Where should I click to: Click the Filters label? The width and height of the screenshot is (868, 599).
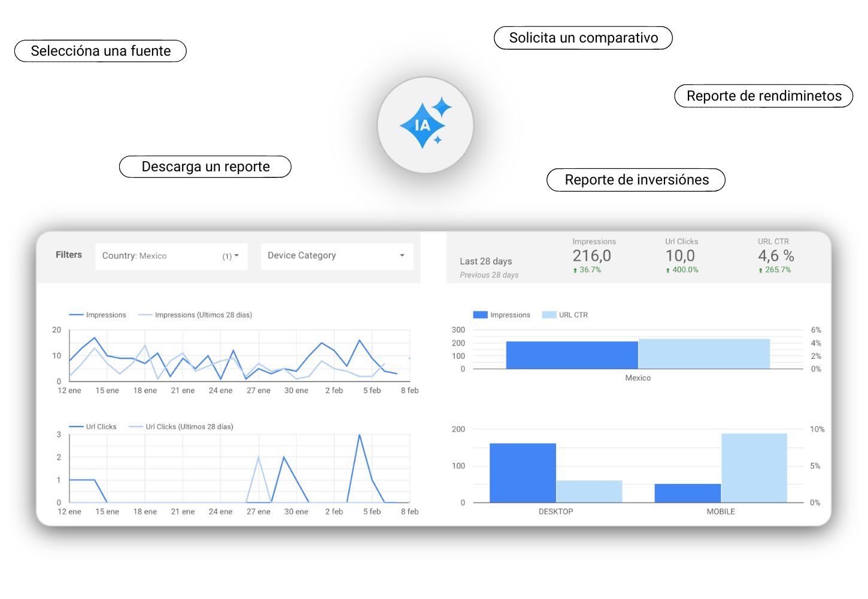coord(69,255)
